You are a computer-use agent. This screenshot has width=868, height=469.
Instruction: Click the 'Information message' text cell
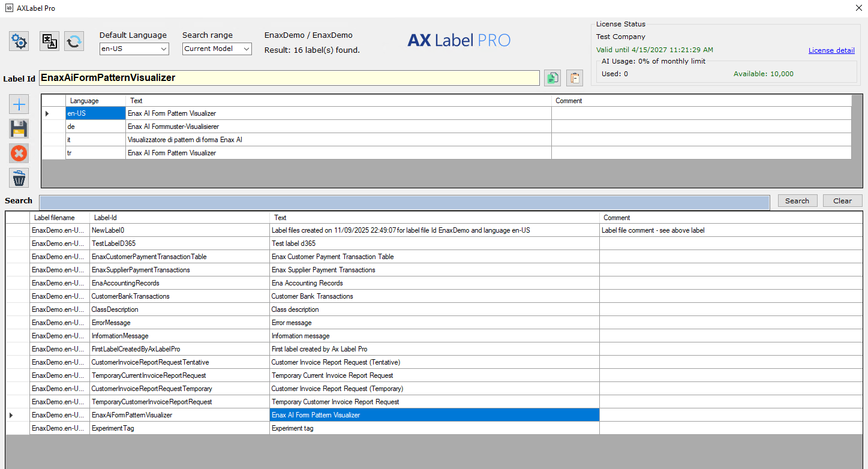[434, 336]
